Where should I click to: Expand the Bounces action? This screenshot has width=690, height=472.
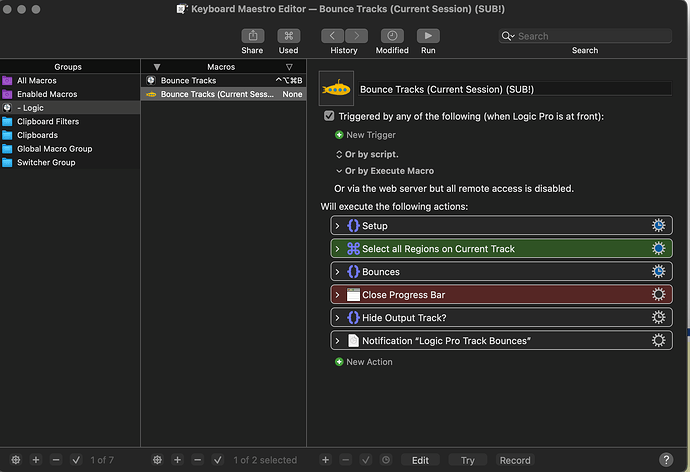[x=338, y=271]
